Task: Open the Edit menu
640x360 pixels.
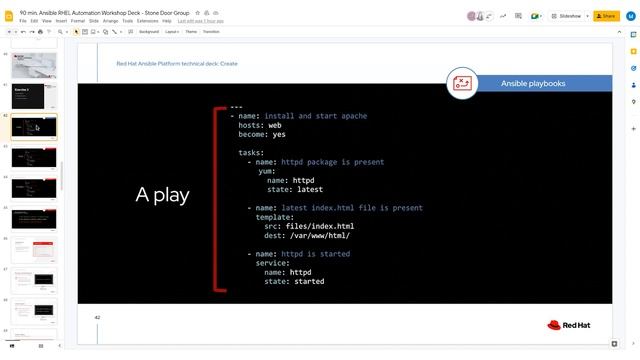Action: [x=34, y=21]
